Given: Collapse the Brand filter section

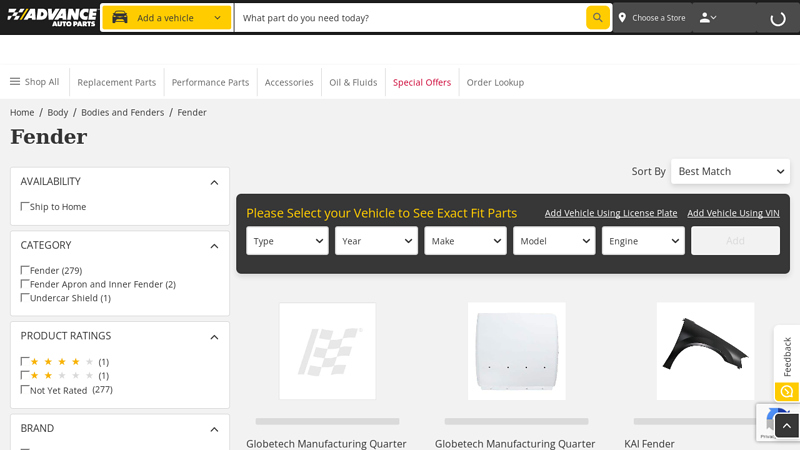Looking at the screenshot, I should pos(214,429).
